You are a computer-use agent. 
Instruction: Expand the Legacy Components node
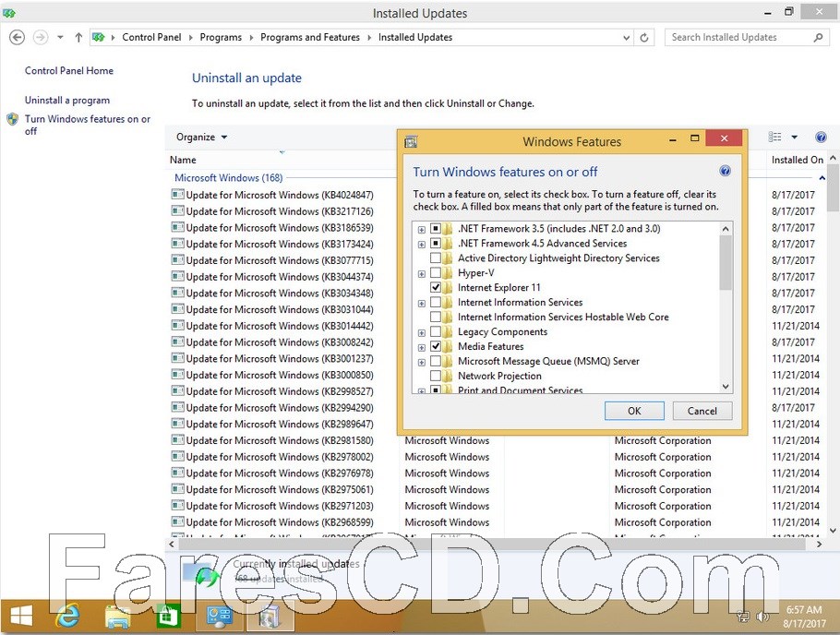(422, 333)
